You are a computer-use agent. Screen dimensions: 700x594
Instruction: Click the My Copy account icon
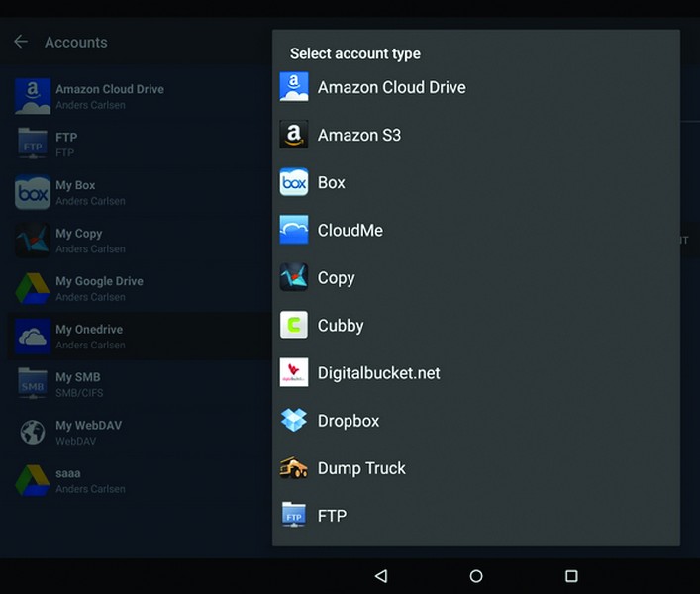tap(33, 241)
